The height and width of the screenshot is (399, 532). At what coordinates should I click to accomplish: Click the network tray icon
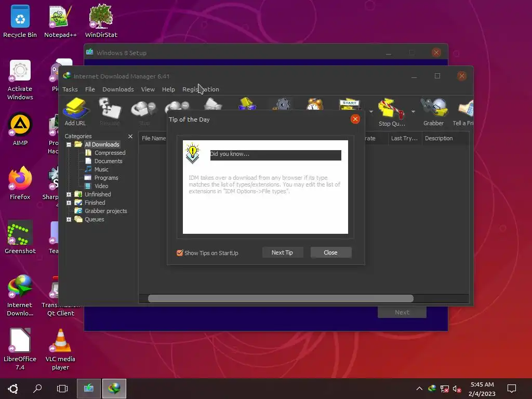tap(445, 389)
